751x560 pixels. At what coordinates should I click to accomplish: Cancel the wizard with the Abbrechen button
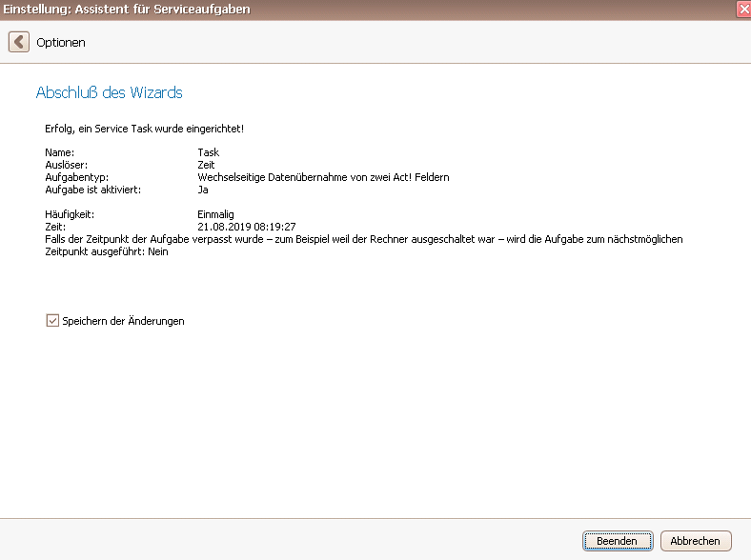696,541
